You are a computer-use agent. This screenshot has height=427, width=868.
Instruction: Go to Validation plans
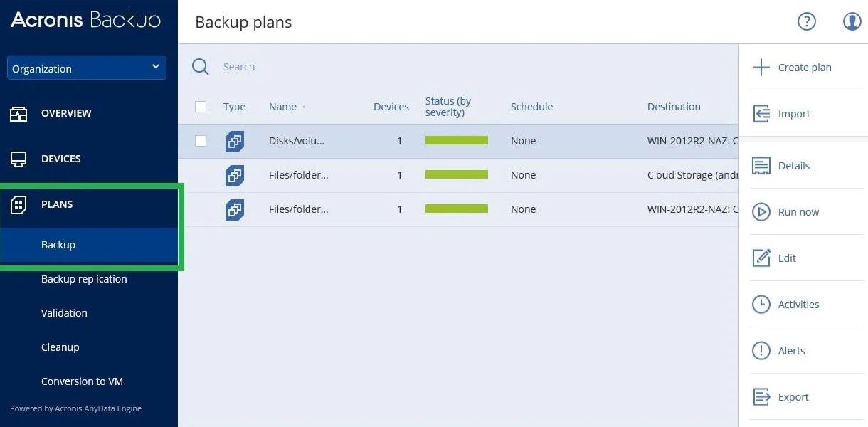64,313
